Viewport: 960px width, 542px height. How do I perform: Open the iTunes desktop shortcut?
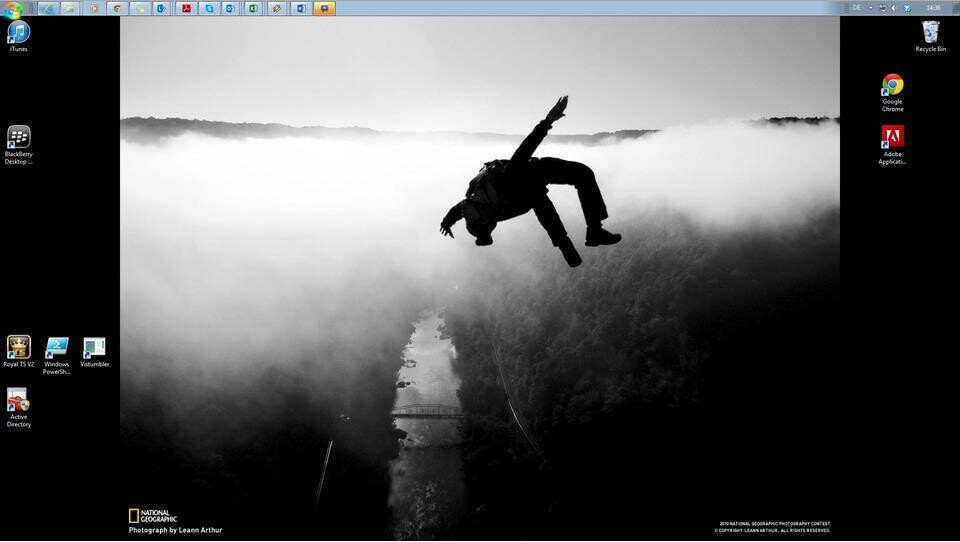(18, 36)
